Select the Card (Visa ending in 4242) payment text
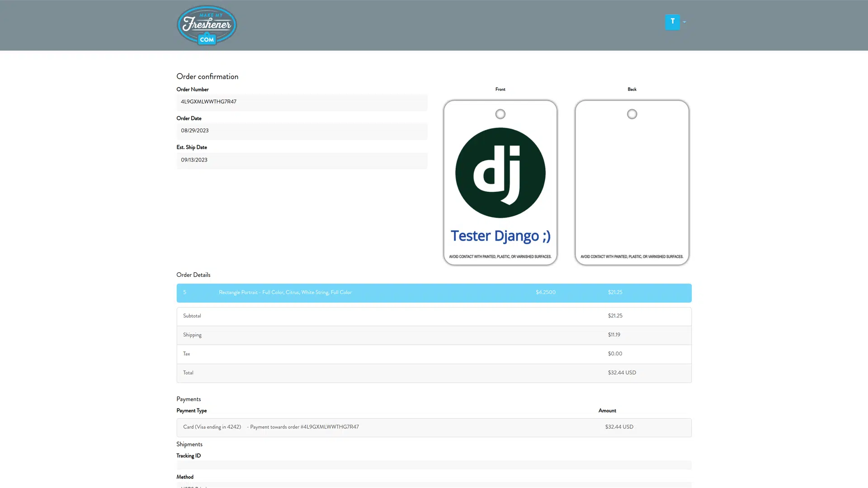 [x=212, y=427]
